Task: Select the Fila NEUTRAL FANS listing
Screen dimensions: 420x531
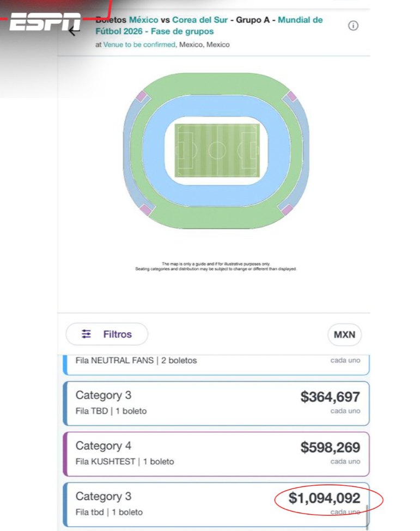Action: 216,364
